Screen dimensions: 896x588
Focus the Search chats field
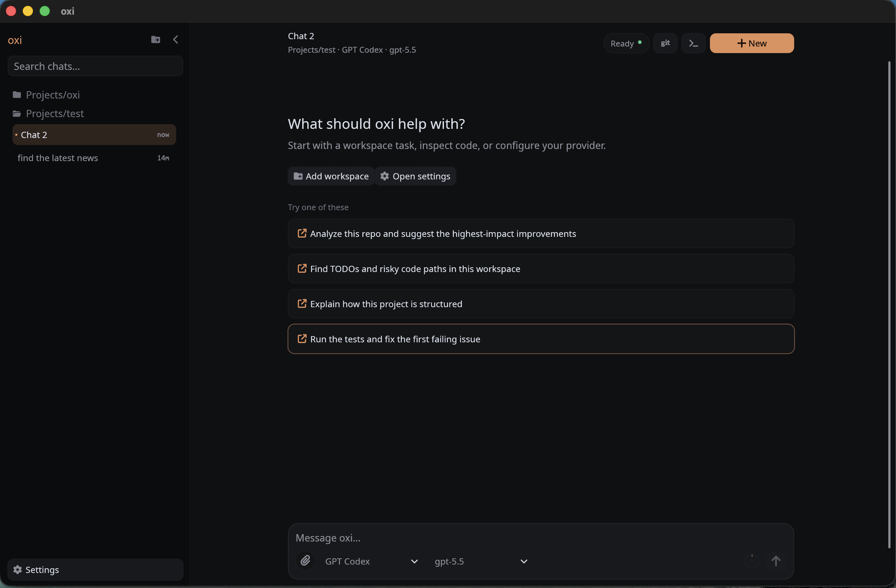95,66
